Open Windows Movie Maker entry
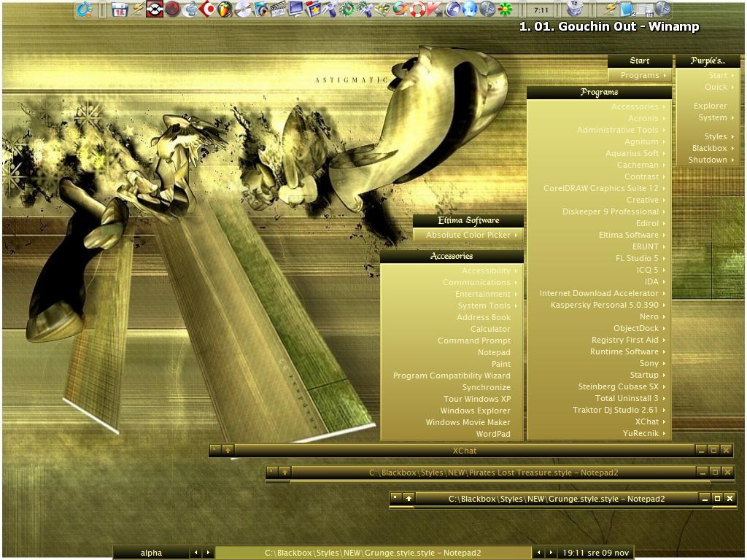The width and height of the screenshot is (747, 560). (452, 422)
